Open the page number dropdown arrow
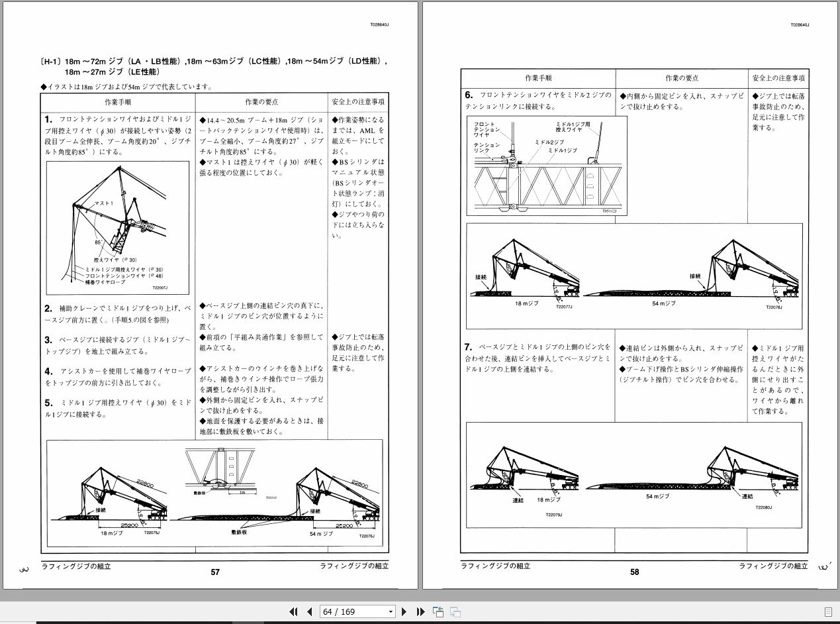Image resolution: width=840 pixels, height=624 pixels. 391,612
